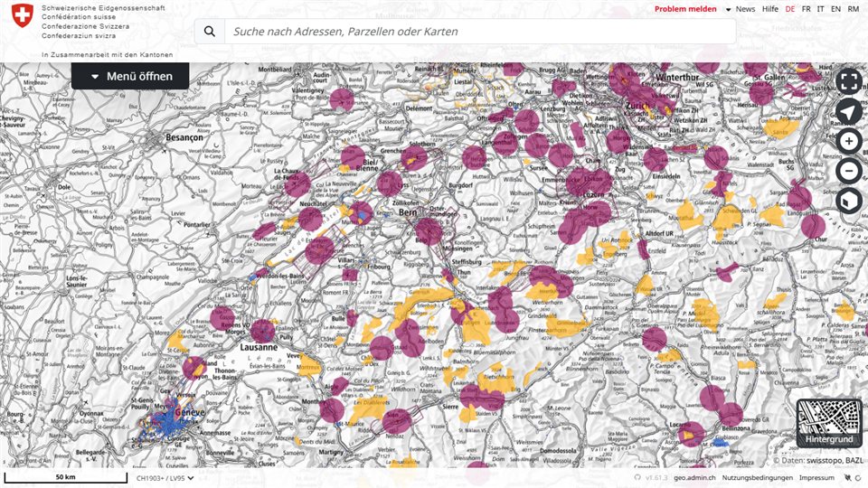868x488 pixels.
Task: Click the Annemasse label on map
Action: click(214, 433)
